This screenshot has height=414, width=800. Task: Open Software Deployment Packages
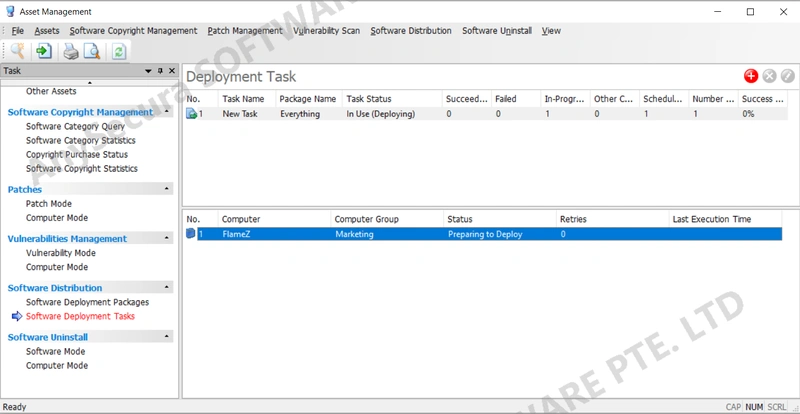pos(87,302)
